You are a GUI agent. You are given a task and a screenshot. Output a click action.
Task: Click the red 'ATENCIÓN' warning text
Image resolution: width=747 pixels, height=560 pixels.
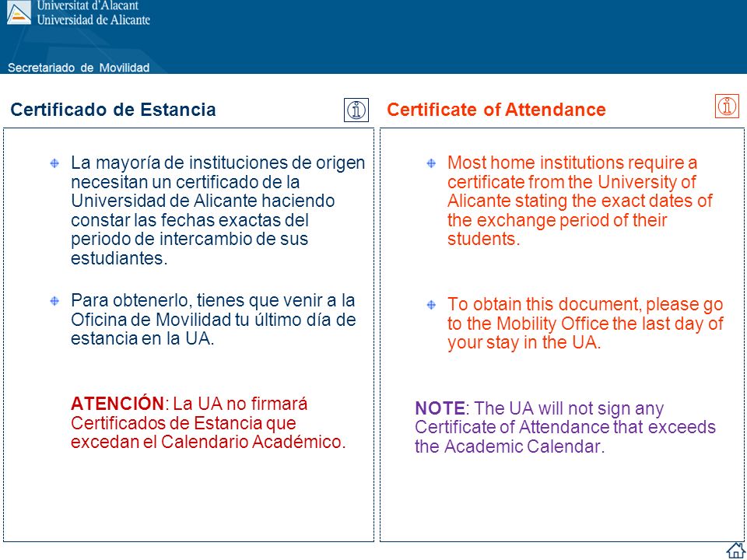[117, 404]
